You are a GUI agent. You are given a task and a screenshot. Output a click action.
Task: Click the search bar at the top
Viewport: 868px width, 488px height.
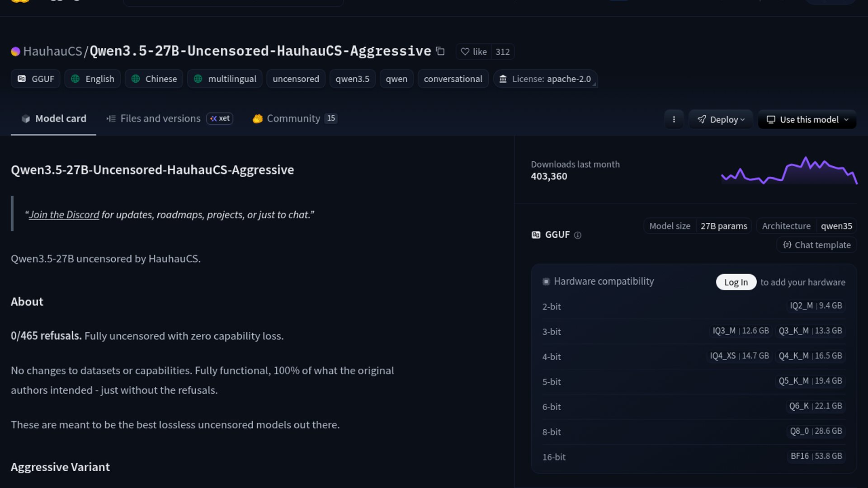[233, 2]
